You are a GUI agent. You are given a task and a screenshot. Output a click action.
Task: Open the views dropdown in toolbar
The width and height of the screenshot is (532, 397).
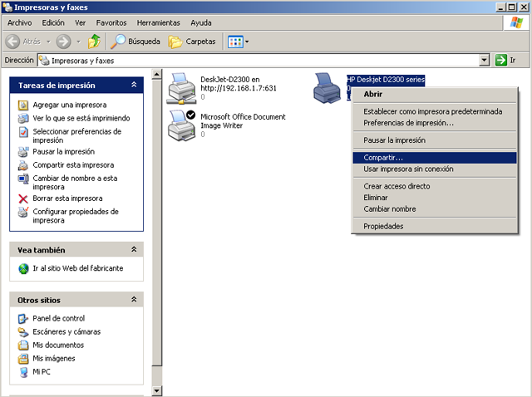point(239,42)
